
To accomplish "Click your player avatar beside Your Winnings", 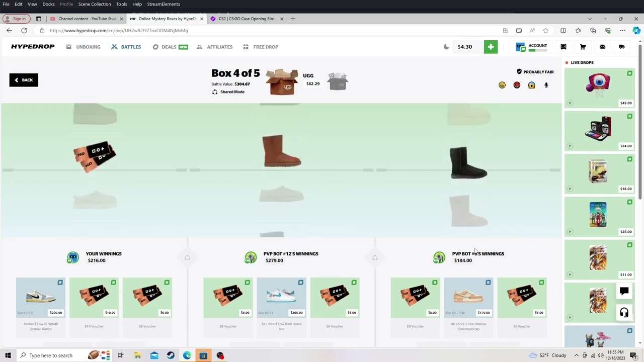I will click(x=73, y=257).
